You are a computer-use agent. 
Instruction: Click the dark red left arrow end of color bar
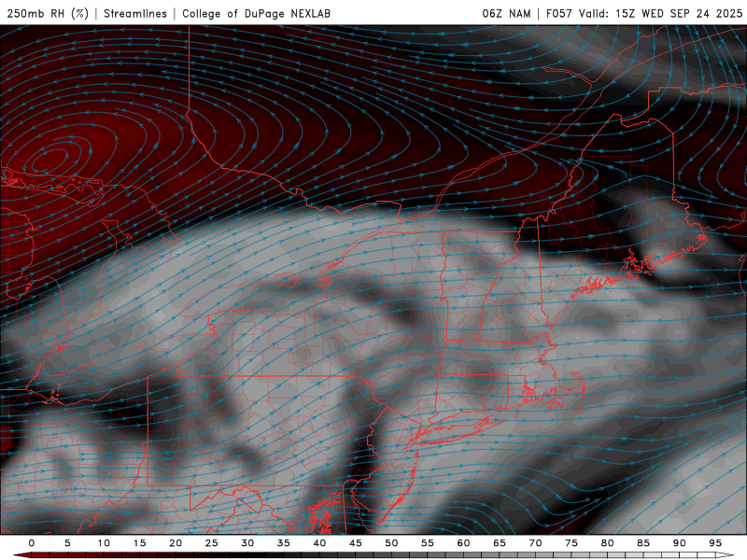21,555
